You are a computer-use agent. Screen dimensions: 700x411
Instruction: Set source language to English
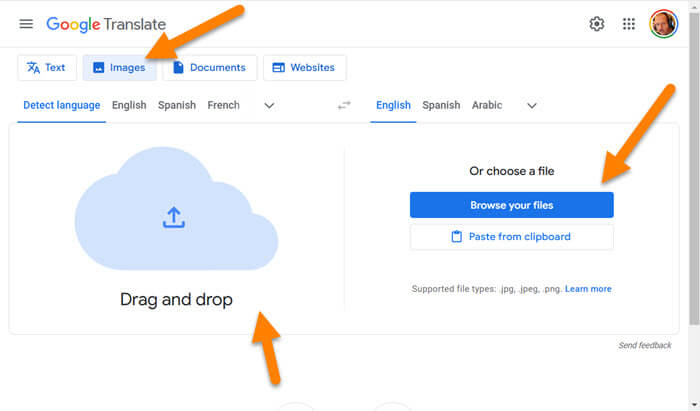(x=129, y=105)
